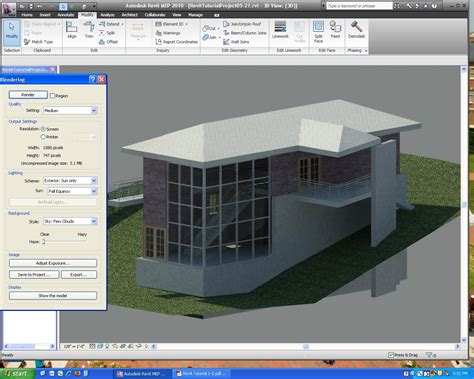Expand the Phasing panel arrow

pyautogui.click(x=366, y=51)
